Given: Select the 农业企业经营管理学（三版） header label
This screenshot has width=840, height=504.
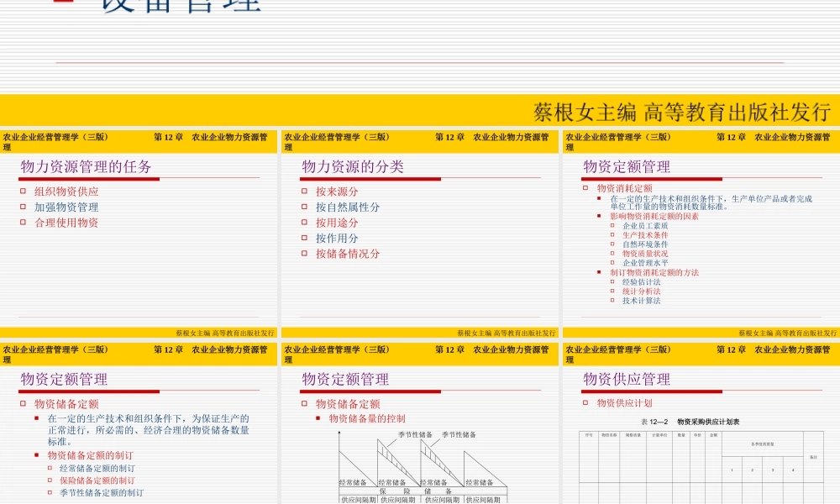Looking at the screenshot, I should pos(54,136).
